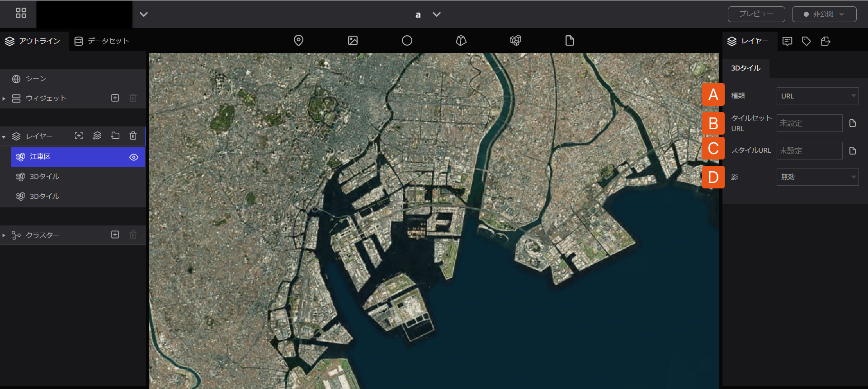The image size is (868, 389).
Task: Click the プレビュー preview button
Action: (x=756, y=14)
